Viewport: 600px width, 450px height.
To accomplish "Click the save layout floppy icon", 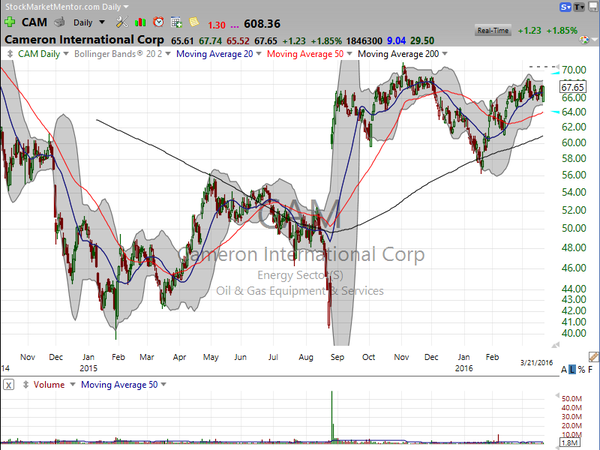I will coord(593,7).
